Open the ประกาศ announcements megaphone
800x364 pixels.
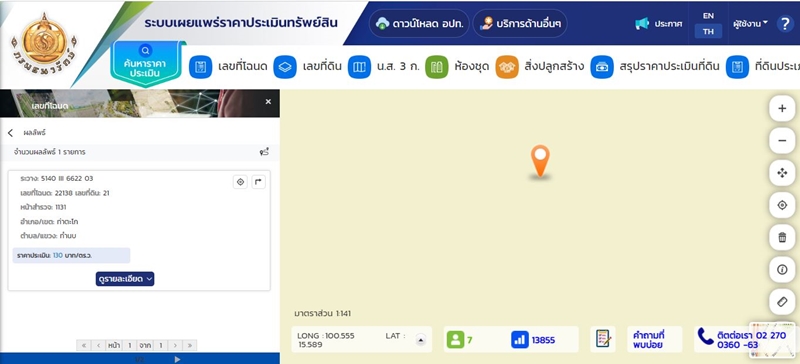coord(658,23)
